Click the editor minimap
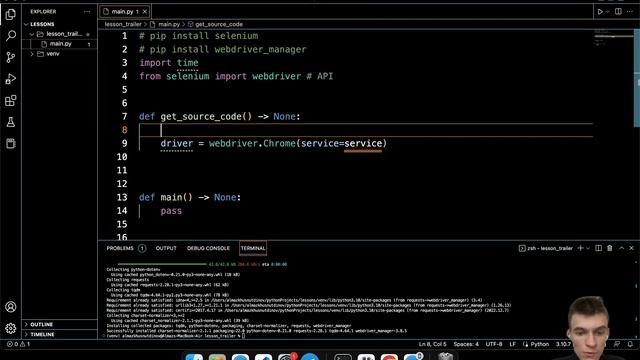This screenshot has height=360, width=640. [613, 37]
